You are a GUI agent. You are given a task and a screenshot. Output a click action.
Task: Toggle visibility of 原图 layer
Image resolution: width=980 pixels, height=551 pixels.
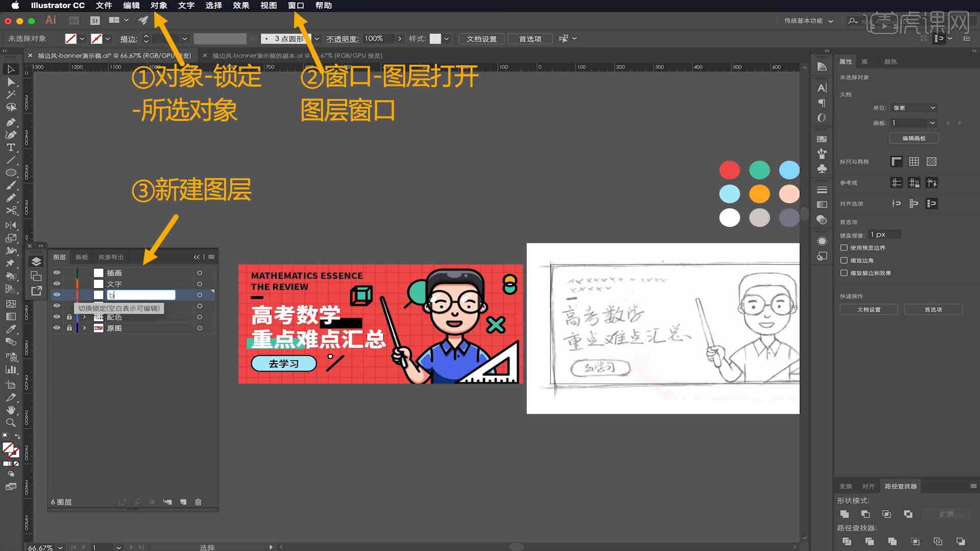coord(57,328)
